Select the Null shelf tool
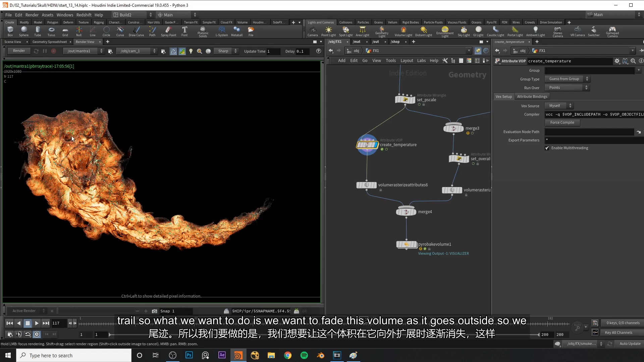644x362 pixels. [x=79, y=32]
